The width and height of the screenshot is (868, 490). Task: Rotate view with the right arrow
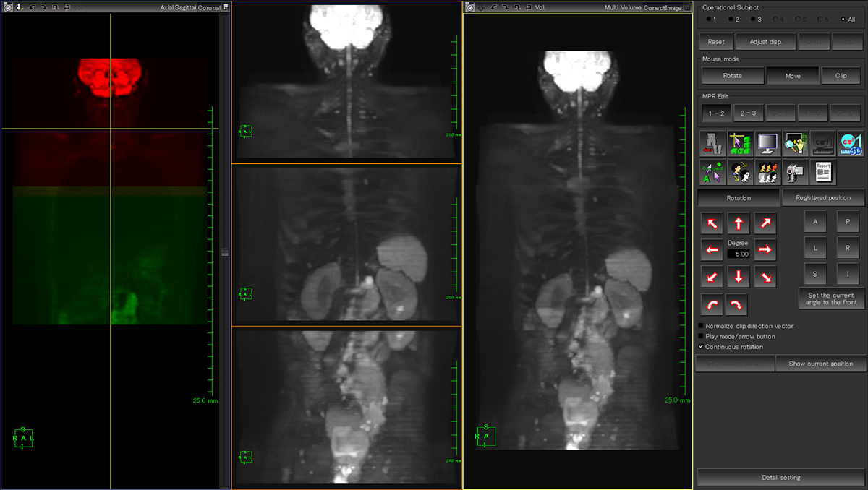pyautogui.click(x=765, y=250)
